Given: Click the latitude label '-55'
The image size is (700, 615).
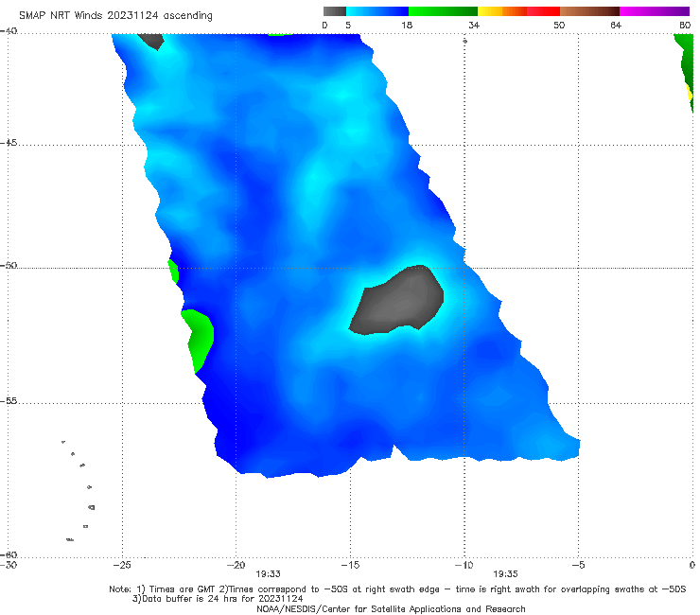Looking at the screenshot, I should click(x=9, y=401).
